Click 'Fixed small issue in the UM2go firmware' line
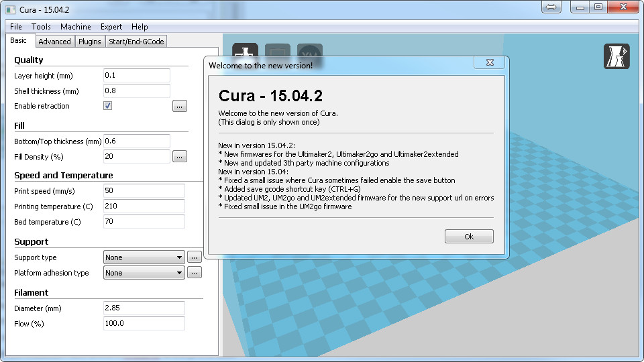The width and height of the screenshot is (644, 362). click(285, 206)
